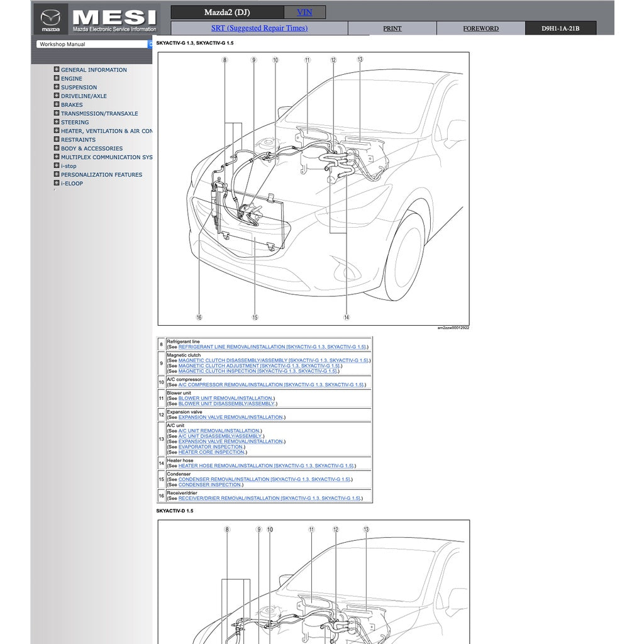Click the VIN link
Screen dimensions: 644x644
304,11
